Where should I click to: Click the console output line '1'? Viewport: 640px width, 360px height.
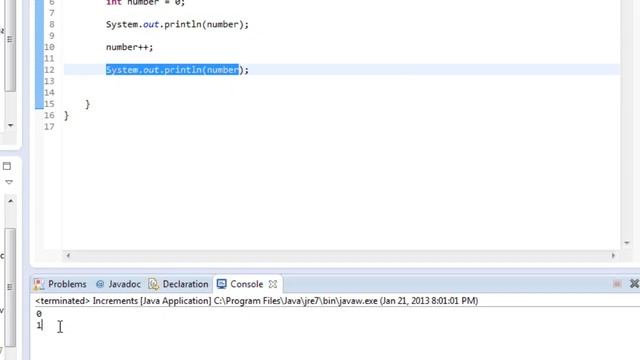[x=39, y=325]
